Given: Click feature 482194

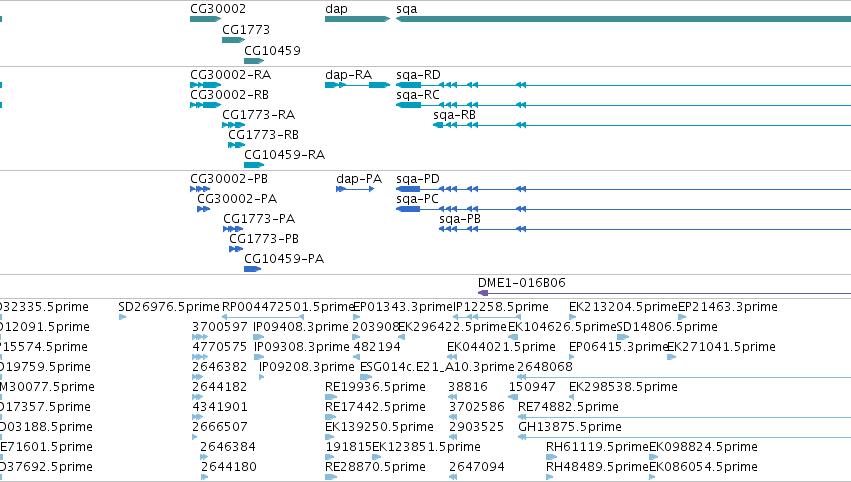Looking at the screenshot, I should point(377,347).
